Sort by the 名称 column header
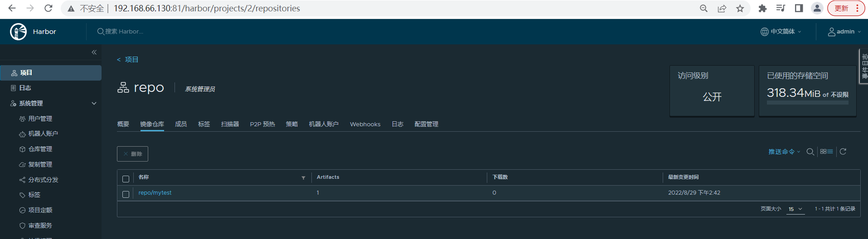Image resolution: width=868 pixels, height=239 pixels. click(144, 177)
